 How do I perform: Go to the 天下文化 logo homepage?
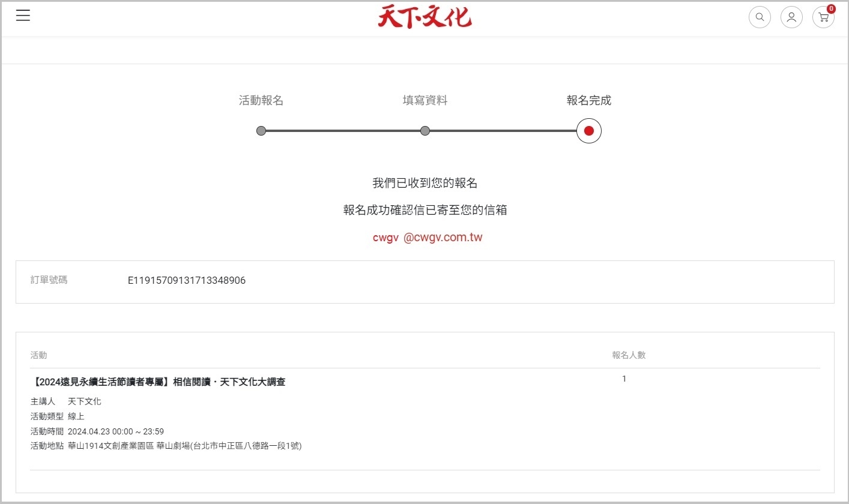pyautogui.click(x=424, y=17)
